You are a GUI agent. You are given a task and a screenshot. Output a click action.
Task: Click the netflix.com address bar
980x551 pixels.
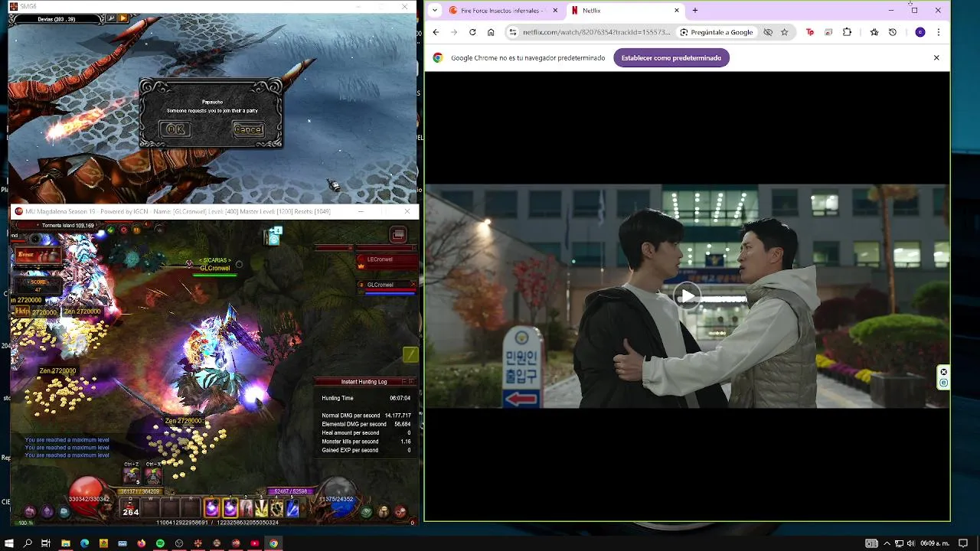[596, 32]
